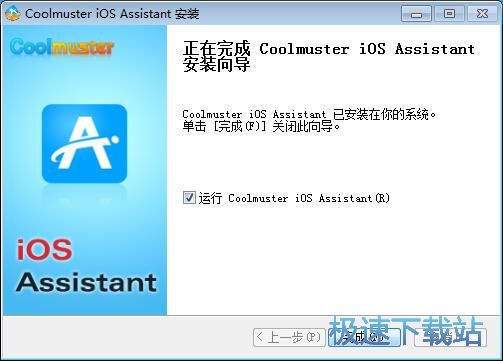Click the 单击 [完成(F)] 关闭此向导 text
This screenshot has width=503, height=361.
click(261, 127)
